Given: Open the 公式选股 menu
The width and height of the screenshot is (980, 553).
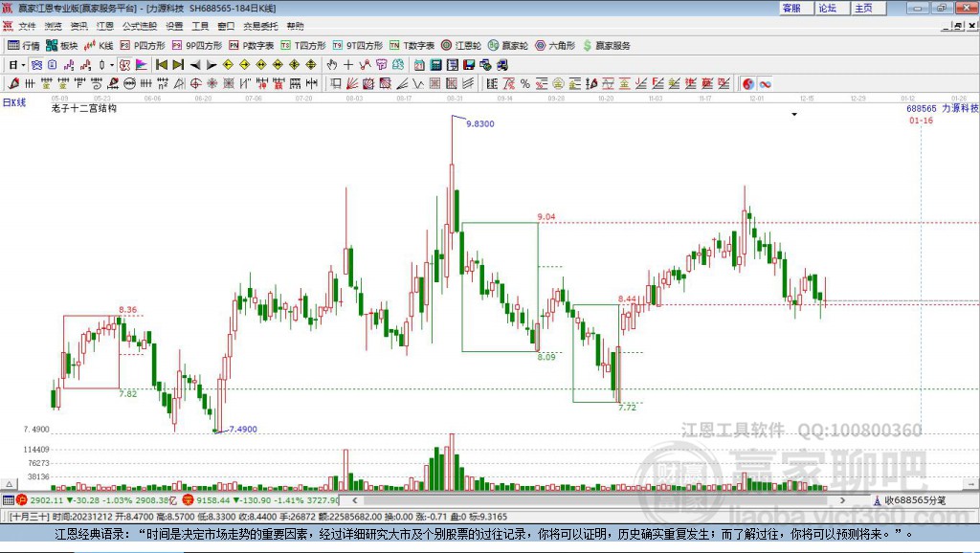Looking at the screenshot, I should (x=140, y=26).
